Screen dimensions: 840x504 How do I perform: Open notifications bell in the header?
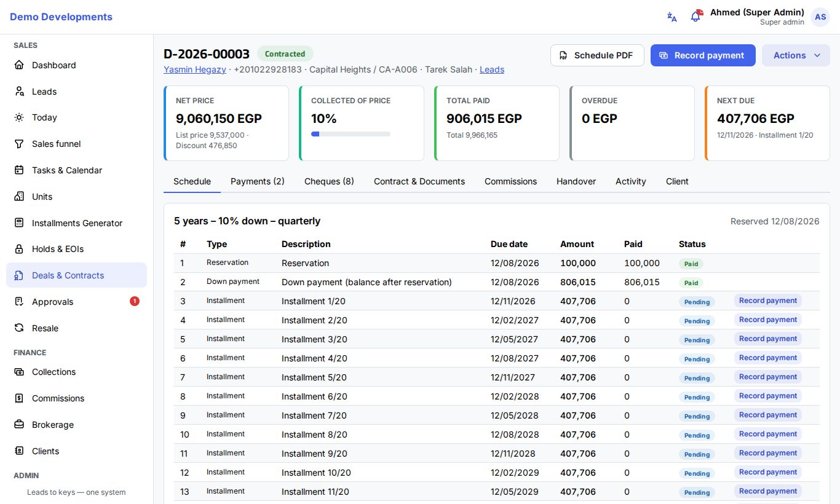tap(695, 17)
